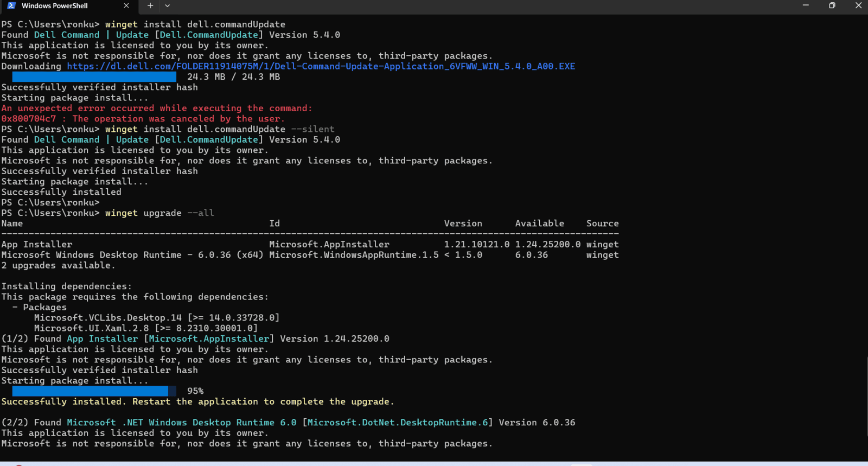
Task: Click the 'Available' column header
Action: [x=539, y=224]
